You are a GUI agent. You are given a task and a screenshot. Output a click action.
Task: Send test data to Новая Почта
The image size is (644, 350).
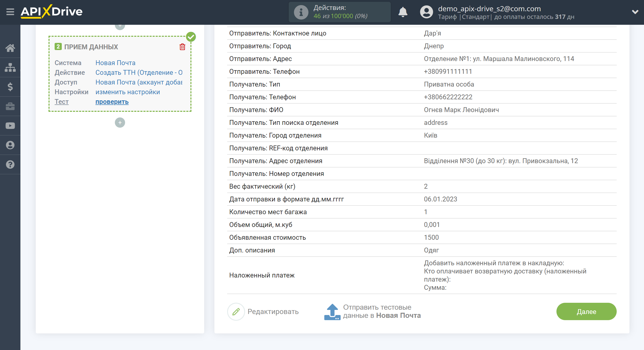(x=382, y=311)
